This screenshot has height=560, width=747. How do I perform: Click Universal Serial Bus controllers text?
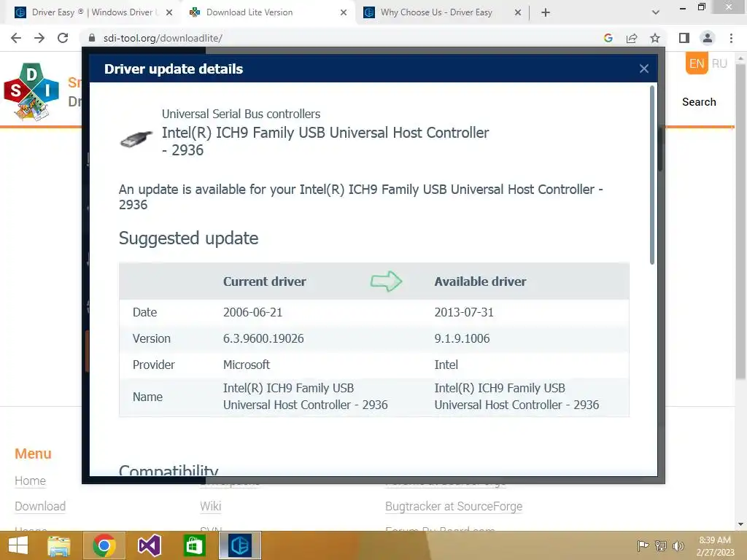(x=241, y=114)
